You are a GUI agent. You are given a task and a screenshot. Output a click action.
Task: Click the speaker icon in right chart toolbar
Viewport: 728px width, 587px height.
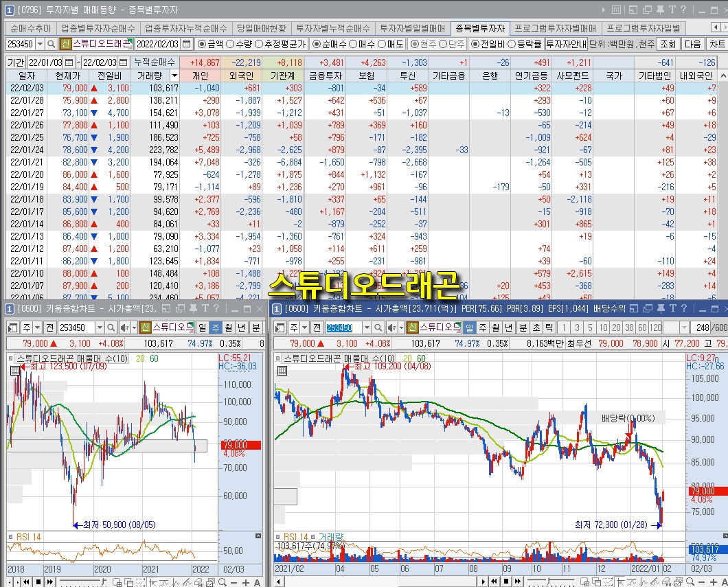click(x=391, y=327)
